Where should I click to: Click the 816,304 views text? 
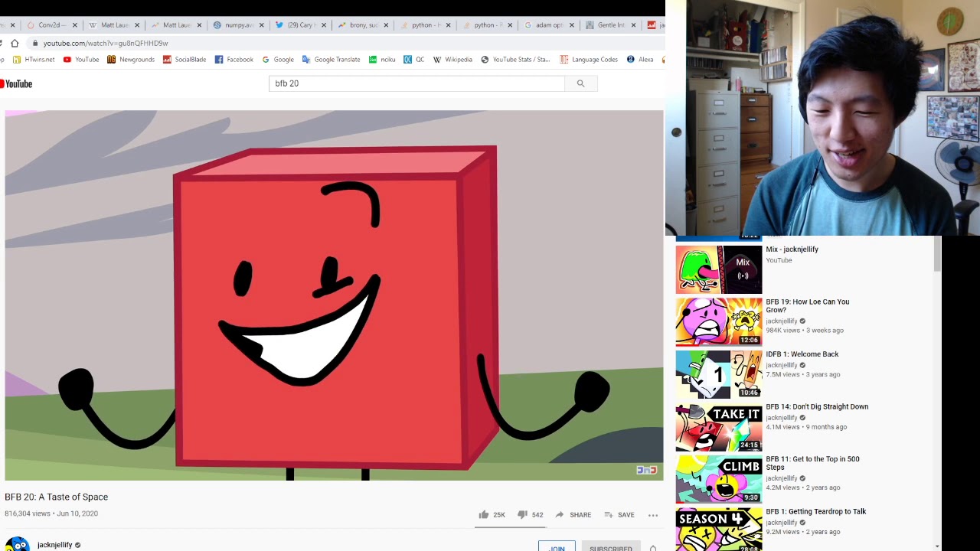tap(28, 514)
